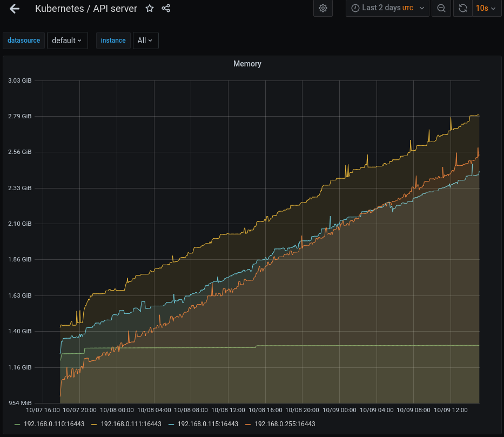Image resolution: width=504 pixels, height=437 pixels.
Task: Click the 10/07 20:00 x-axis label
Action: point(79,411)
